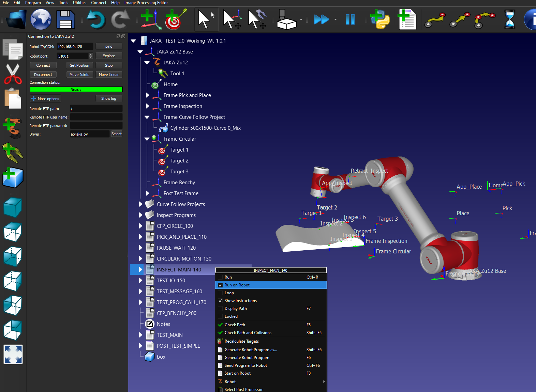Add a Python program icon
Screen dimensions: 536x392
(x=380, y=19)
